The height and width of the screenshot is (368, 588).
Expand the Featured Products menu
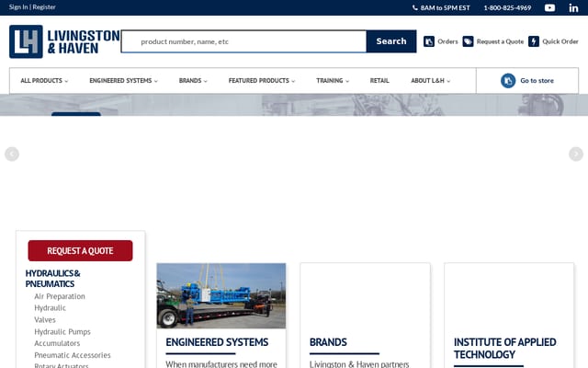262,81
